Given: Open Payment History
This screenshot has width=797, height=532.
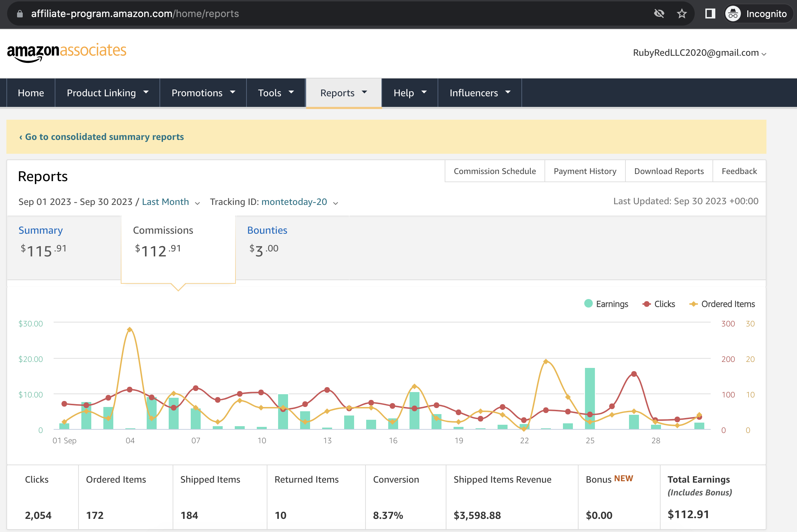Looking at the screenshot, I should point(585,171).
